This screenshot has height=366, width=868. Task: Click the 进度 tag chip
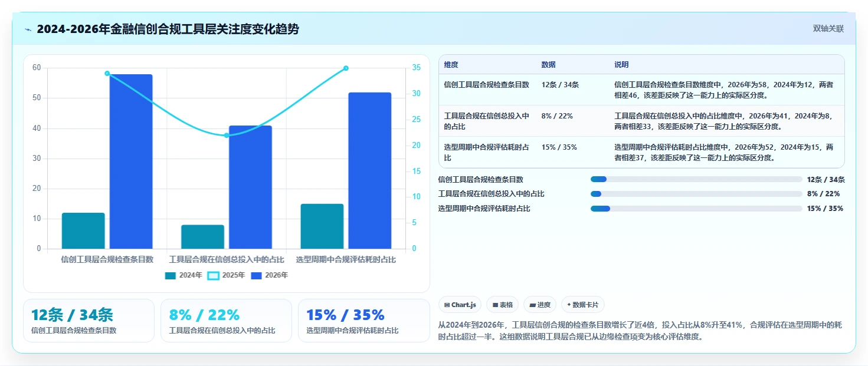point(540,305)
